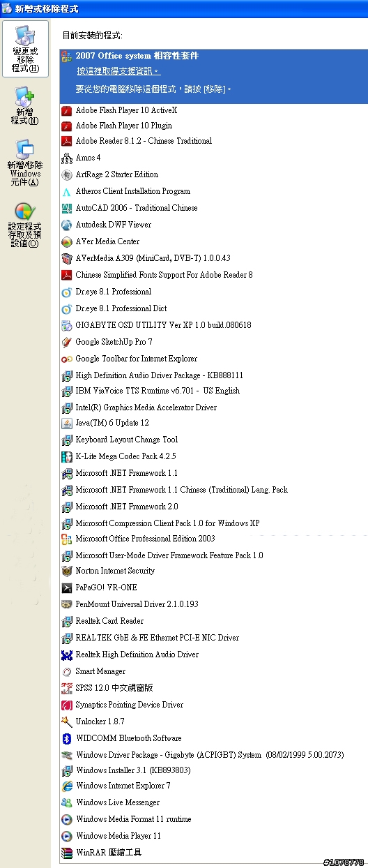The width and height of the screenshot is (368, 868).
Task: Click the K-Lite Mega Codec Pack icon
Action: (x=67, y=456)
